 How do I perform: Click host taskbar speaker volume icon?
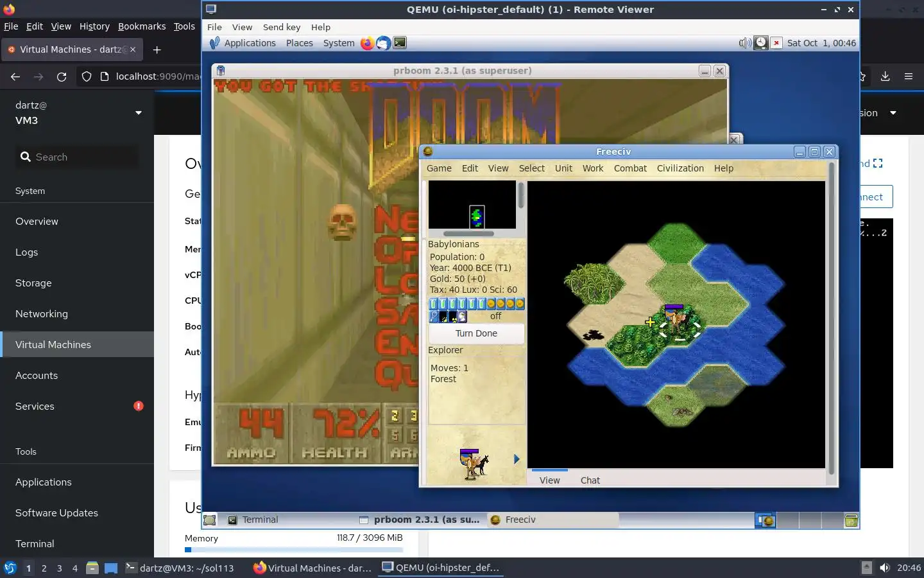[885, 568]
